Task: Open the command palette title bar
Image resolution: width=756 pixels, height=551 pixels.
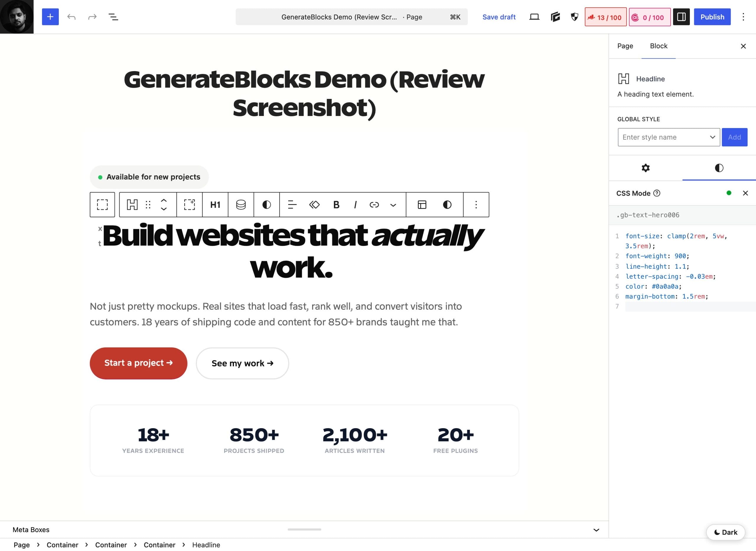Action: pos(351,17)
